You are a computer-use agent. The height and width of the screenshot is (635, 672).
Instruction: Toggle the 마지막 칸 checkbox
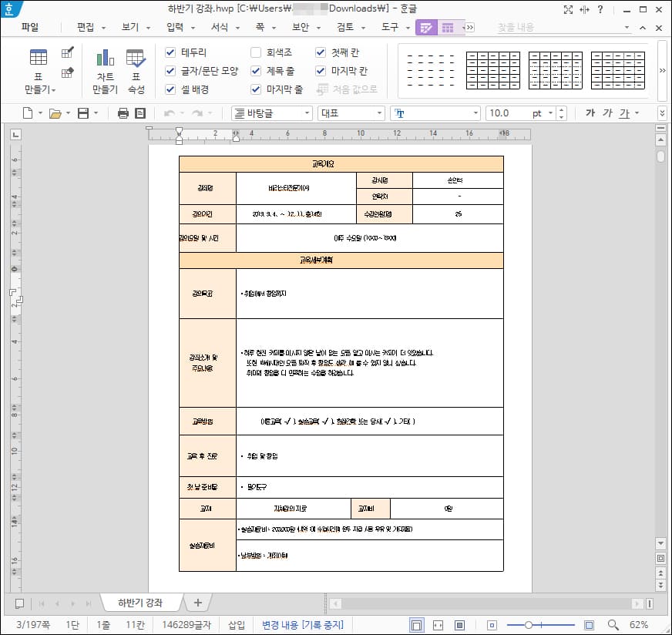pyautogui.click(x=321, y=71)
